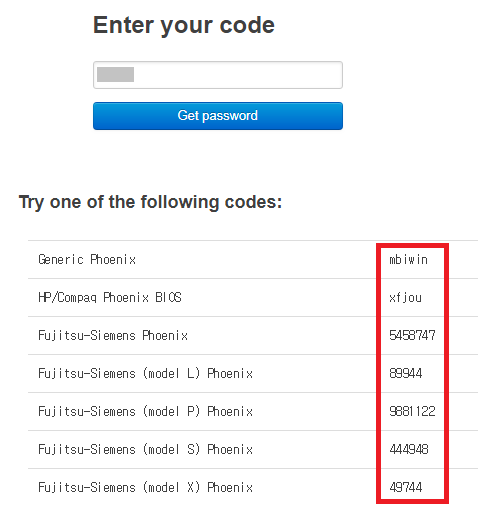Select the xfjou password code
The width and height of the screenshot is (500, 508).
pos(405,297)
